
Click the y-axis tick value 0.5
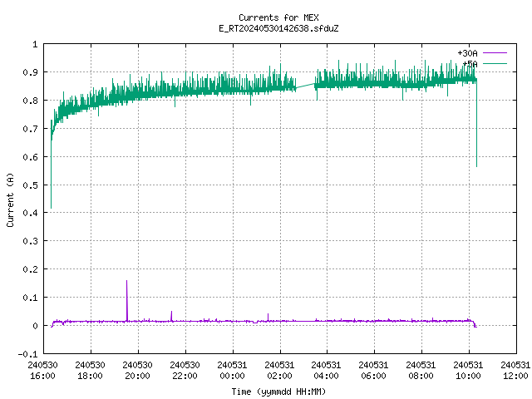[30, 185]
